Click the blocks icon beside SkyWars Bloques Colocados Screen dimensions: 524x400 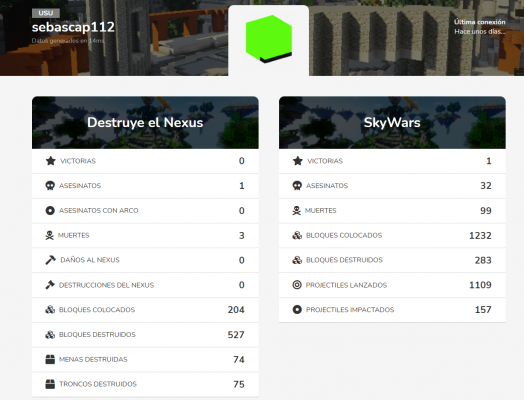tap(297, 235)
